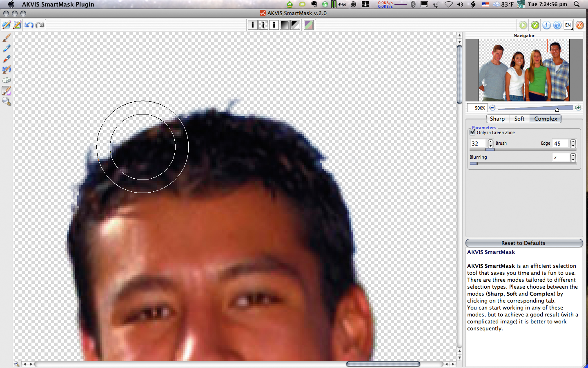The height and width of the screenshot is (368, 588).
Task: Select the blue-arrow background eraser brush
Action: click(x=7, y=70)
